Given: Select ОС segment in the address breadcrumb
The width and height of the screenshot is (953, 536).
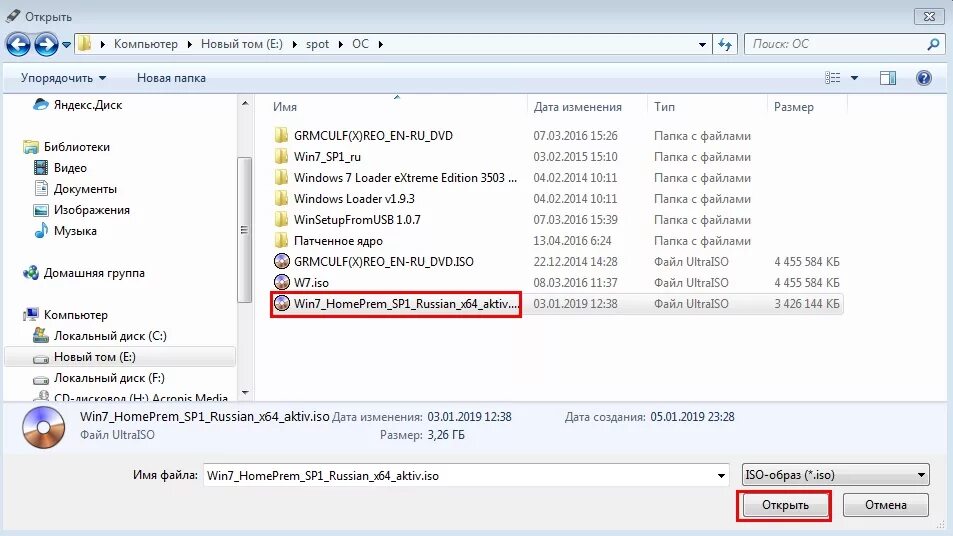Looking at the screenshot, I should pyautogui.click(x=360, y=44).
